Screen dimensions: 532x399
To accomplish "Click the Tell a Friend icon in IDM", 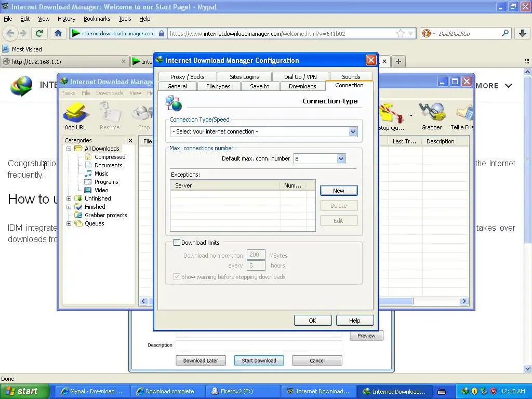I will [462, 116].
